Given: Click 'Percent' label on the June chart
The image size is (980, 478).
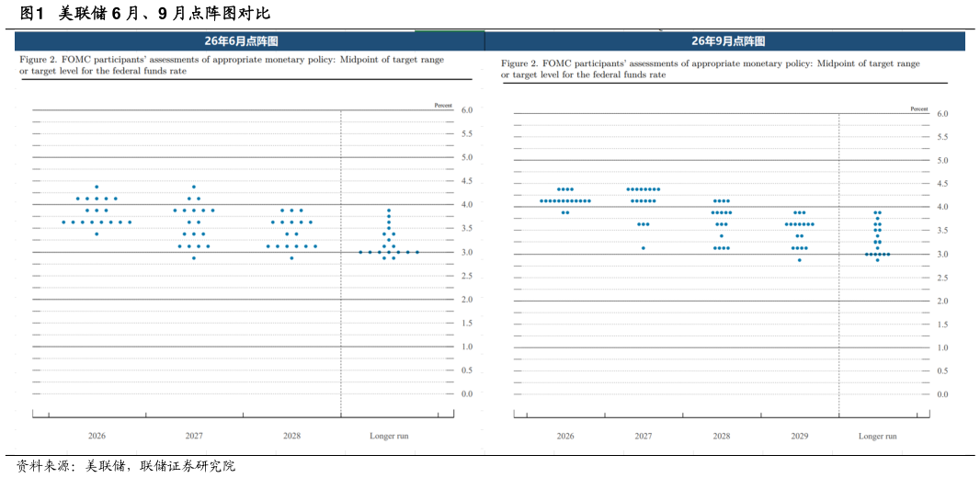Looking at the screenshot, I should coord(443,106).
